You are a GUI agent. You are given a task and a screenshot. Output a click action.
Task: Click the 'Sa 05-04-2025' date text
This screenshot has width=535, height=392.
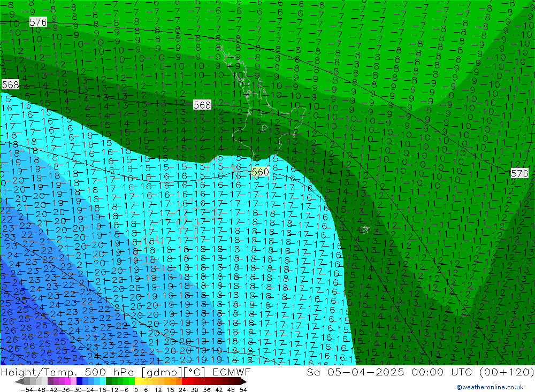pos(355,372)
